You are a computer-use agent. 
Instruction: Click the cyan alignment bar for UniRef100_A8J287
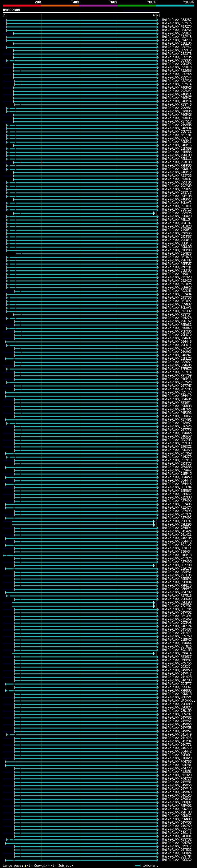pos(82,20)
